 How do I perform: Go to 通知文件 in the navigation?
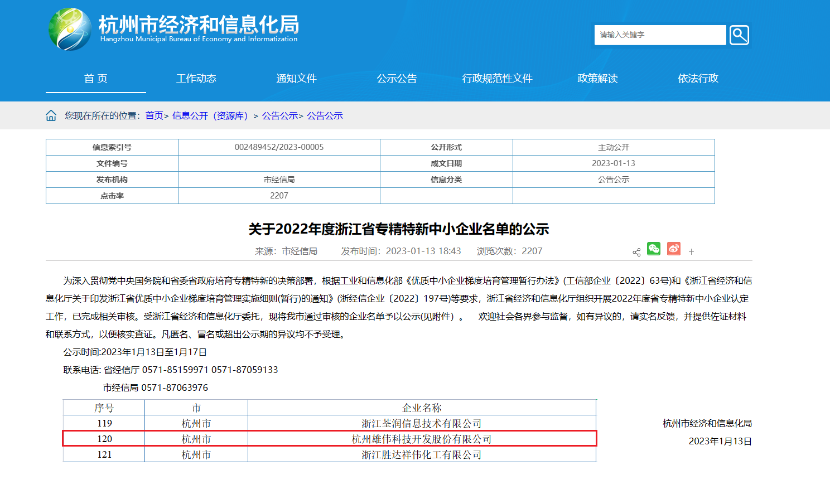tap(297, 79)
